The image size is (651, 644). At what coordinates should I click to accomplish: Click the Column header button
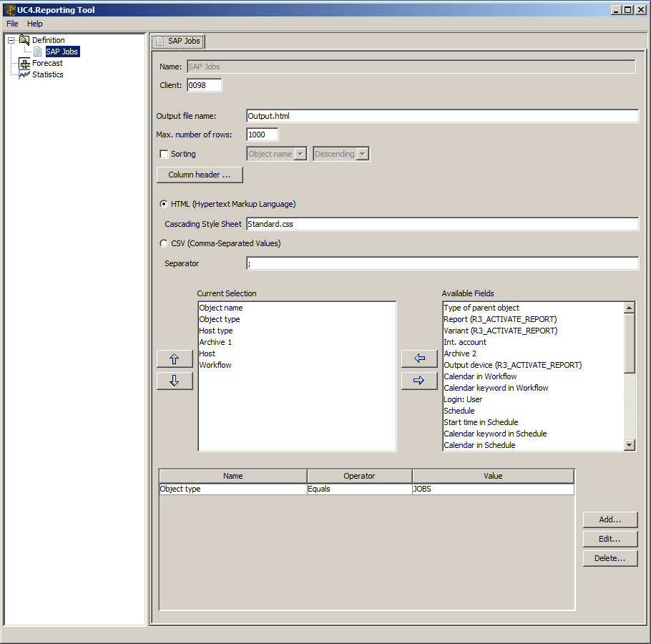click(x=200, y=175)
